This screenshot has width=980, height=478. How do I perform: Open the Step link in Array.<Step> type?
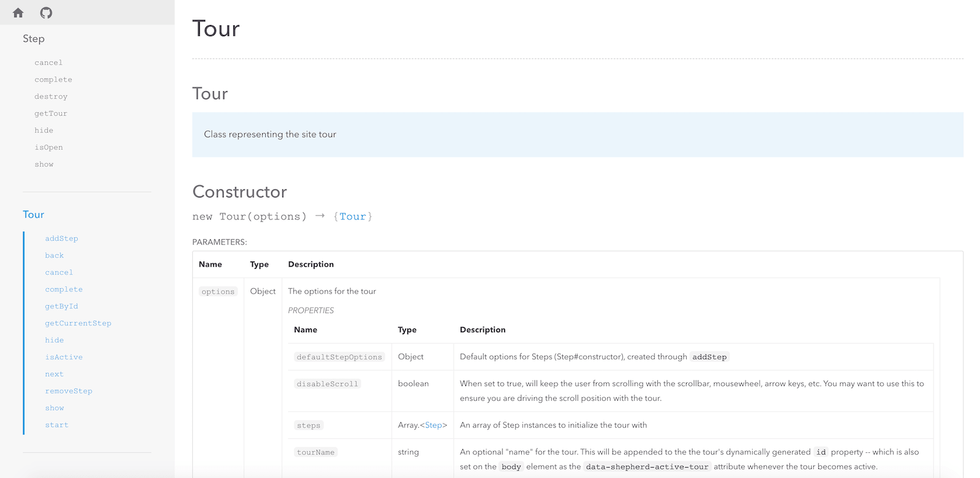point(433,425)
